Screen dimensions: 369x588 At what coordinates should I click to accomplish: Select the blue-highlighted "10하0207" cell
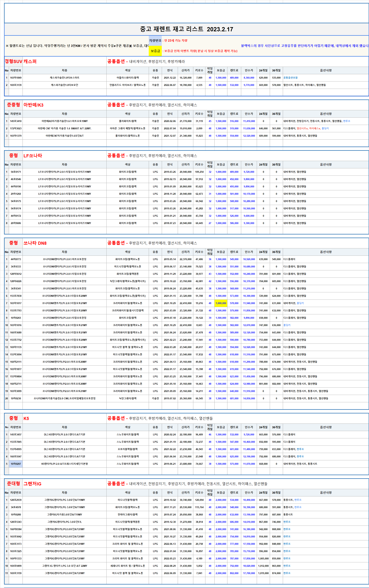tap(16, 464)
